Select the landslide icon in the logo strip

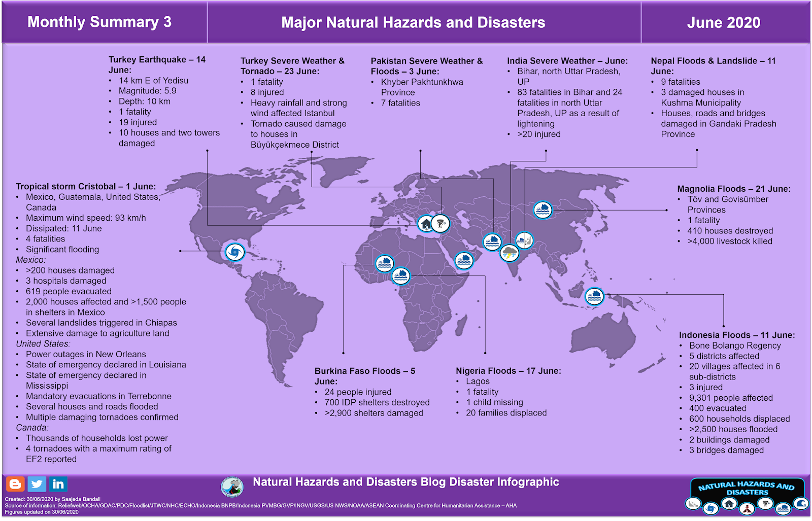(693, 502)
